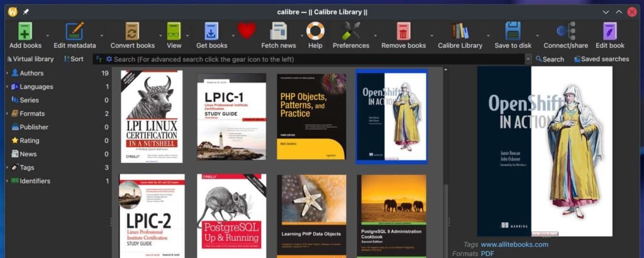Click the Remove books icon
The height and width of the screenshot is (258, 644).
tap(403, 31)
